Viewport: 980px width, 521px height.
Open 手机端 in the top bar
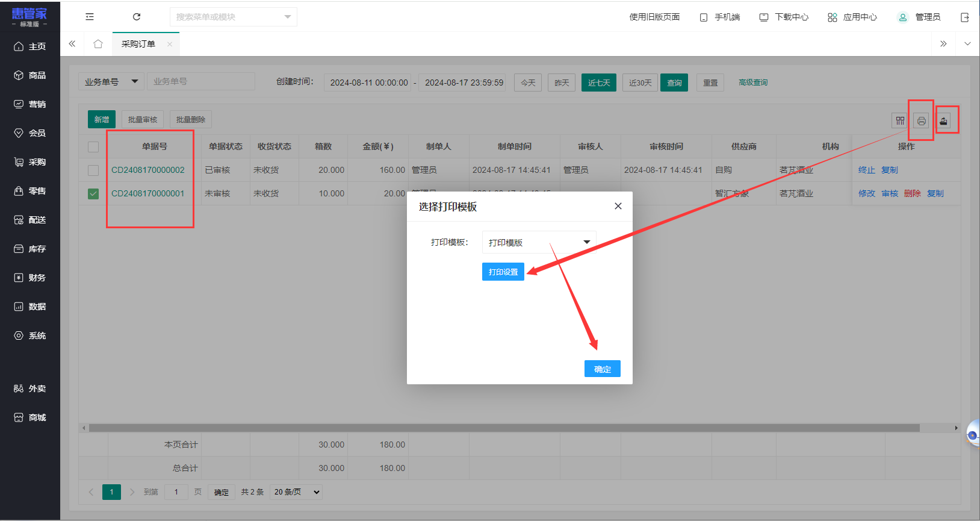click(720, 17)
